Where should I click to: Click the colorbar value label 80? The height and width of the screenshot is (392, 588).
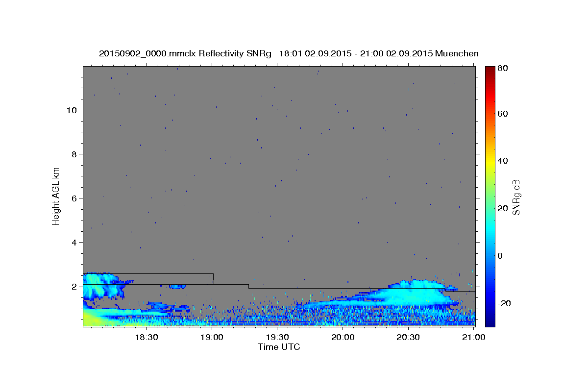pyautogui.click(x=503, y=69)
